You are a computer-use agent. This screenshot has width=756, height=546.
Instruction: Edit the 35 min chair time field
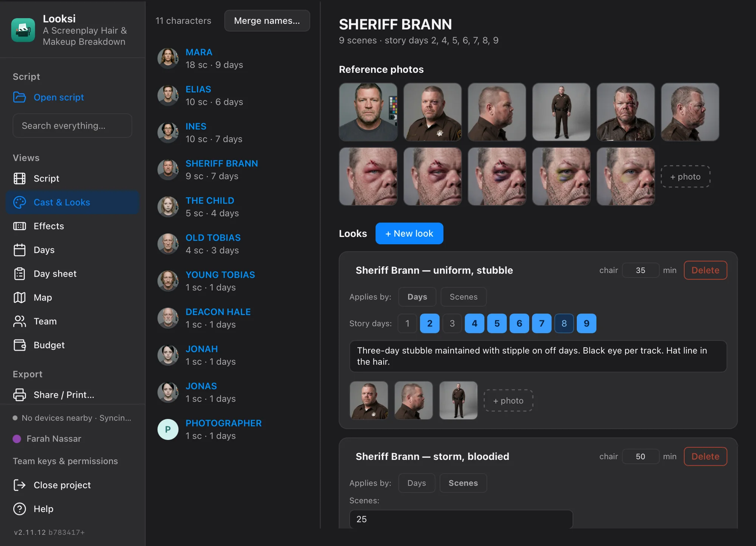(x=640, y=270)
